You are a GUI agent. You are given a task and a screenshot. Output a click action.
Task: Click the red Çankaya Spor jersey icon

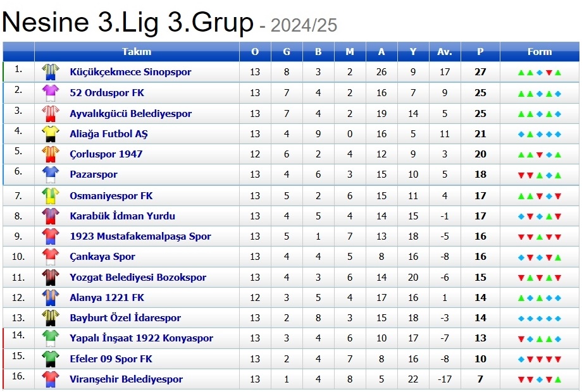click(x=50, y=257)
